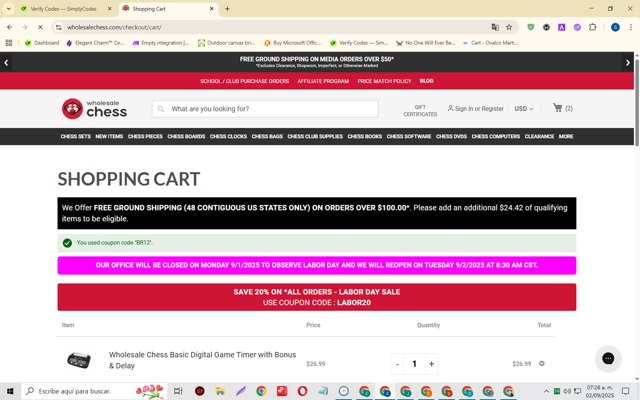View site information icon in address bar
The height and width of the screenshot is (400, 640).
59,27
